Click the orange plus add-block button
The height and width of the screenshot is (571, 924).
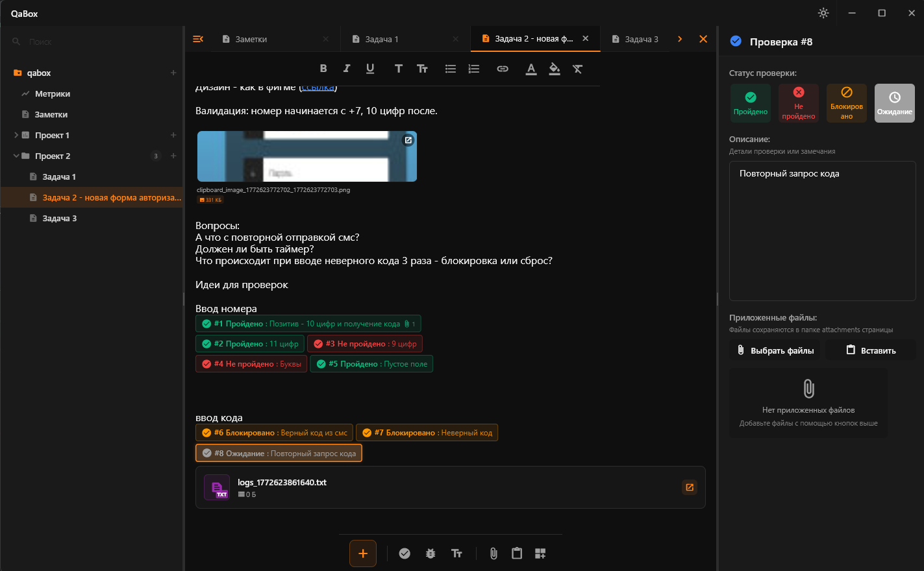pos(363,553)
